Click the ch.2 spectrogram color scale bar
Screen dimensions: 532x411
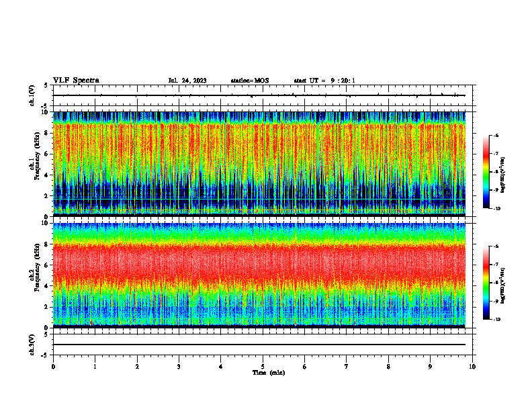(x=486, y=283)
